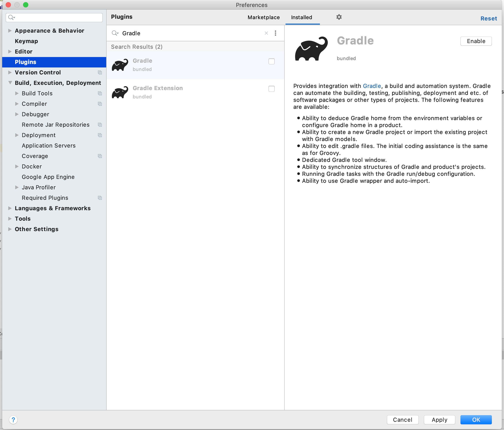Click the project-level icon beside Required Plugins
Screen dimensions: 504x430
click(100, 198)
